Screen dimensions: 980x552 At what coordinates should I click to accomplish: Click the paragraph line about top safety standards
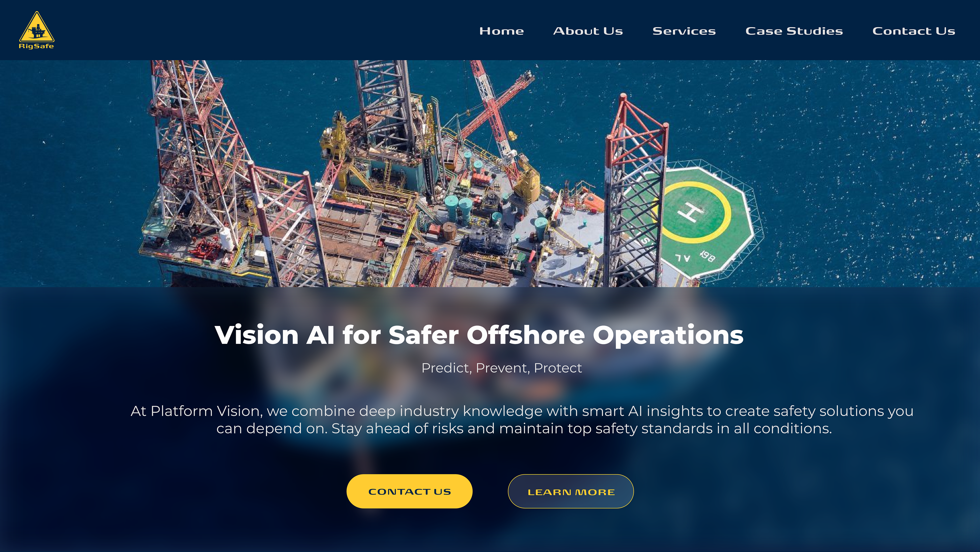tap(524, 429)
